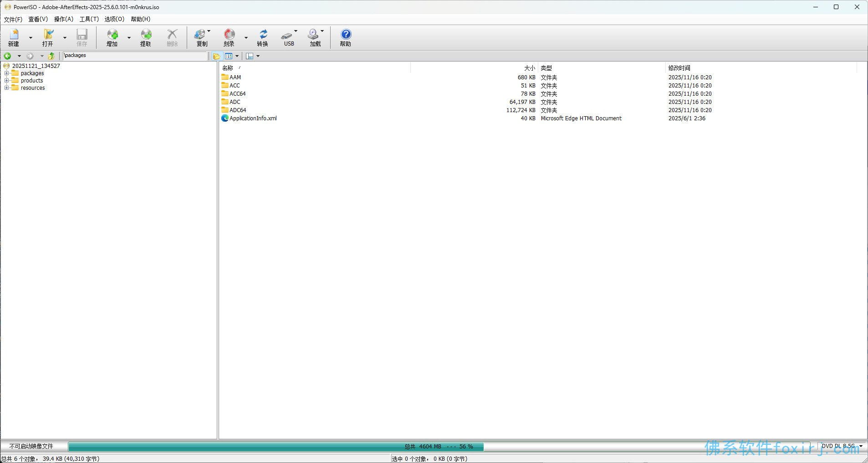The width and height of the screenshot is (868, 463).
Task: Click the gray forward navigation arrow
Action: click(30, 56)
